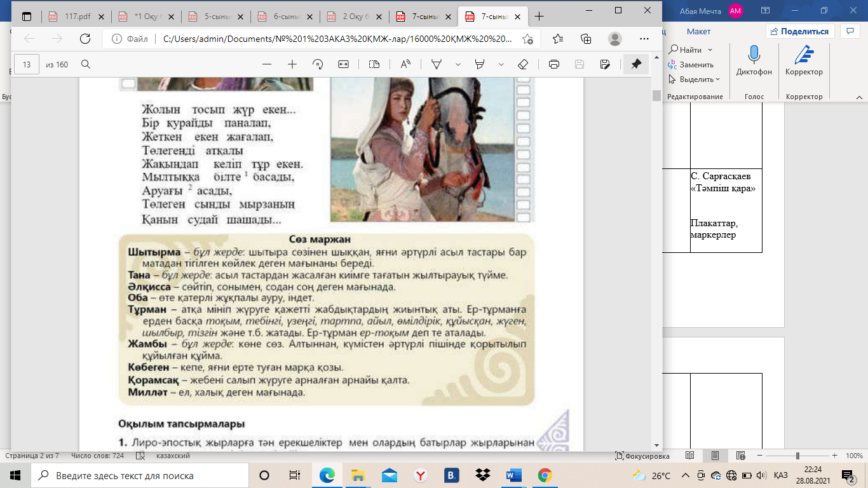The height and width of the screenshot is (488, 868).
Task: Open Edge Collections
Action: [x=586, y=39]
